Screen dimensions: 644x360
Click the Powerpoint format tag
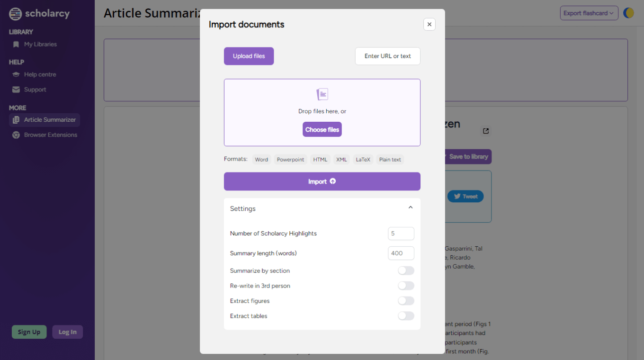(x=290, y=160)
